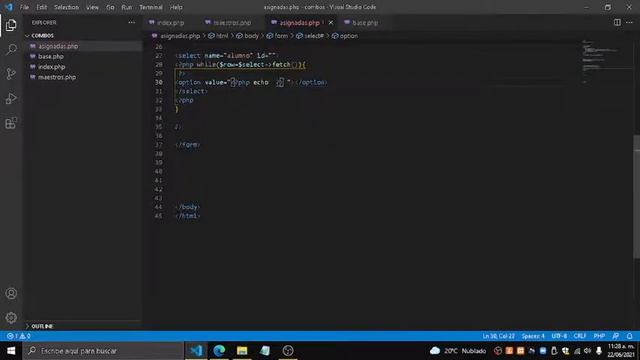Click the OBS taskbar icon
This screenshot has width=640, height=360.
pyautogui.click(x=288, y=351)
